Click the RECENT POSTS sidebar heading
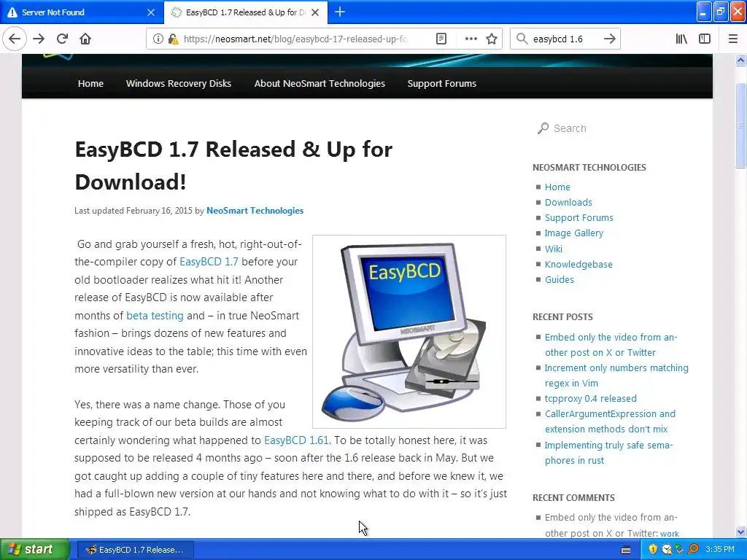The height and width of the screenshot is (560, 747). coord(562,316)
